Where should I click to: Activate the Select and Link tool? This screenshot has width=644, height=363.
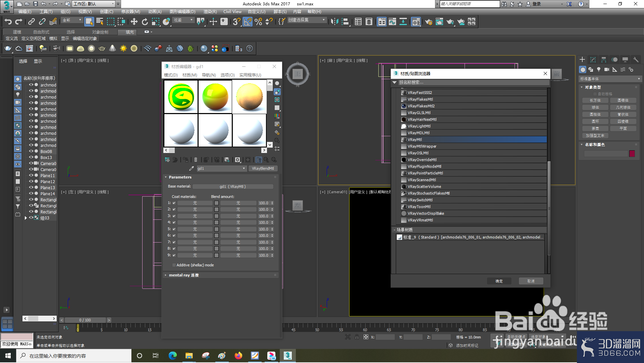pyautogui.click(x=32, y=22)
